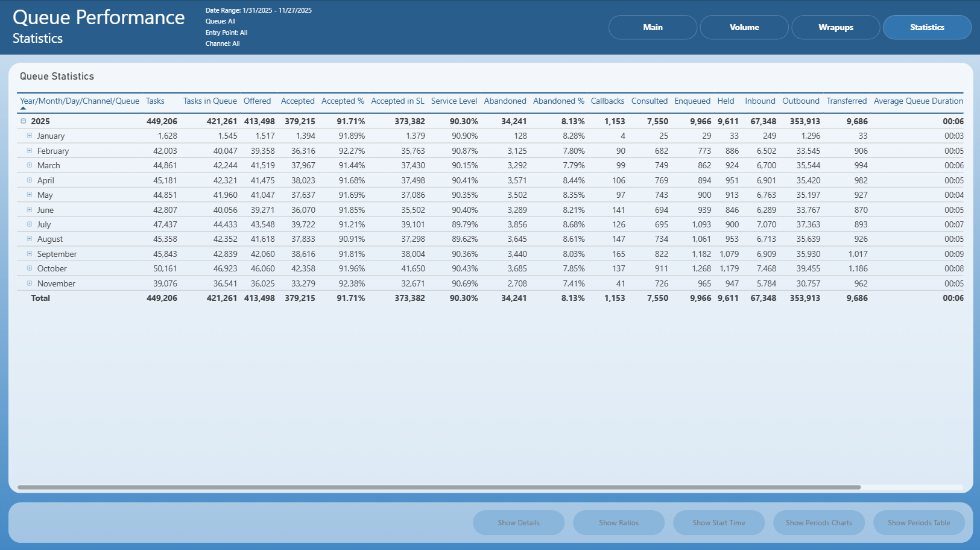
Task: Expand the January row
Action: click(x=29, y=136)
